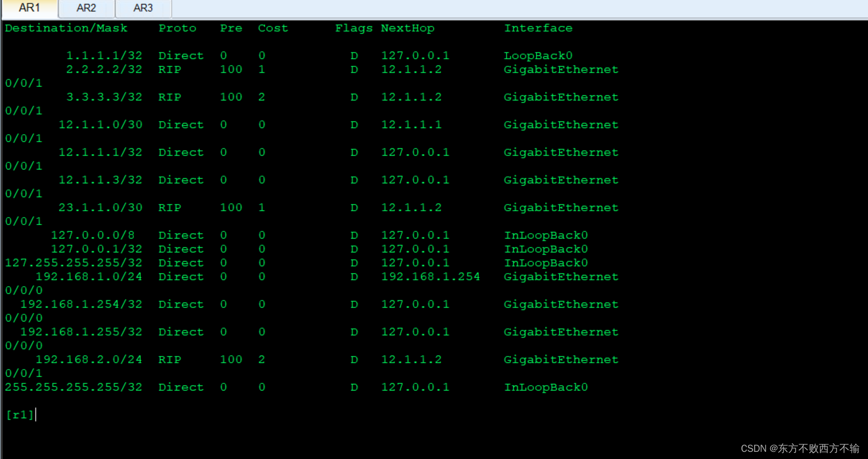
Task: Click destination 1.1.1.1/32
Action: [104, 55]
